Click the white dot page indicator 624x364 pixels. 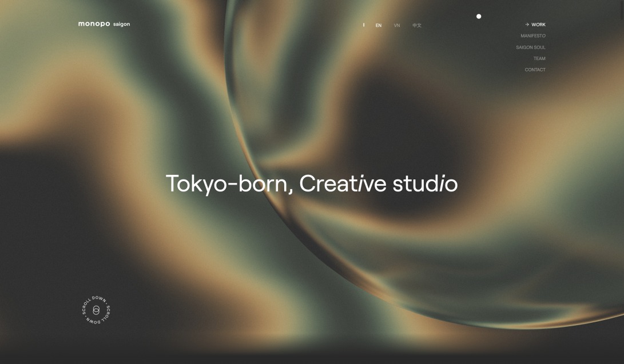pos(479,16)
